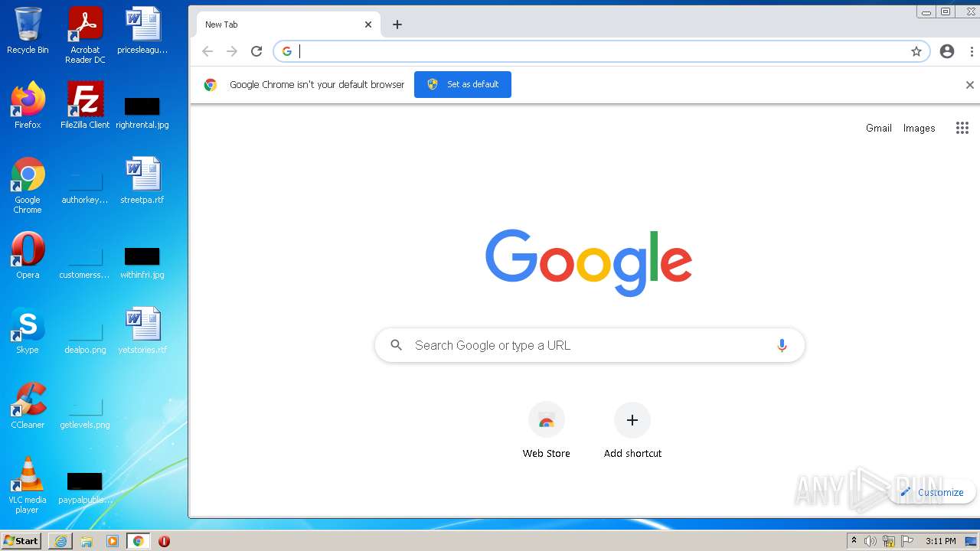Open Gmail link
The width and height of the screenshot is (980, 551).
click(x=879, y=128)
